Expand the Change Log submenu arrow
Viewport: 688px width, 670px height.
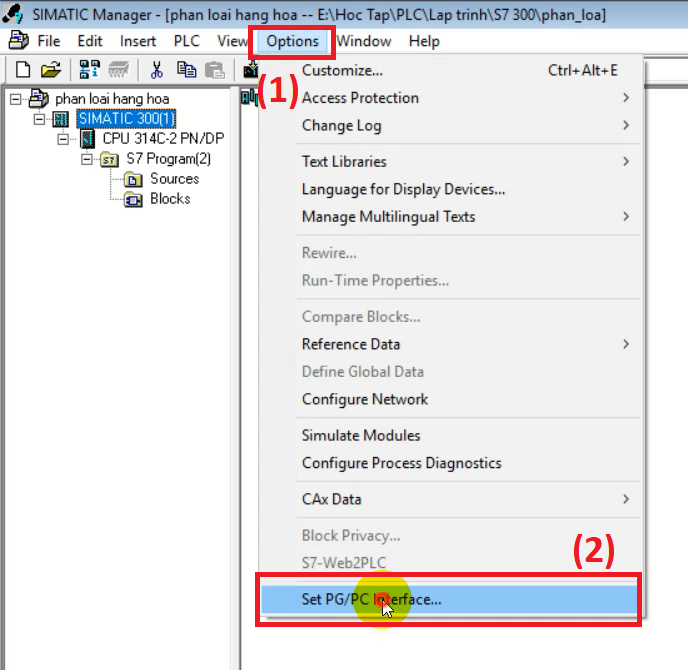(x=626, y=125)
